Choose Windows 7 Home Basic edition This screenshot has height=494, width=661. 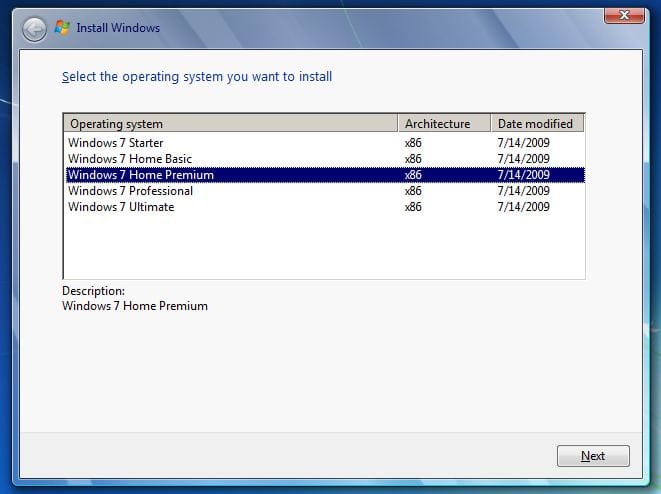pyautogui.click(x=130, y=159)
